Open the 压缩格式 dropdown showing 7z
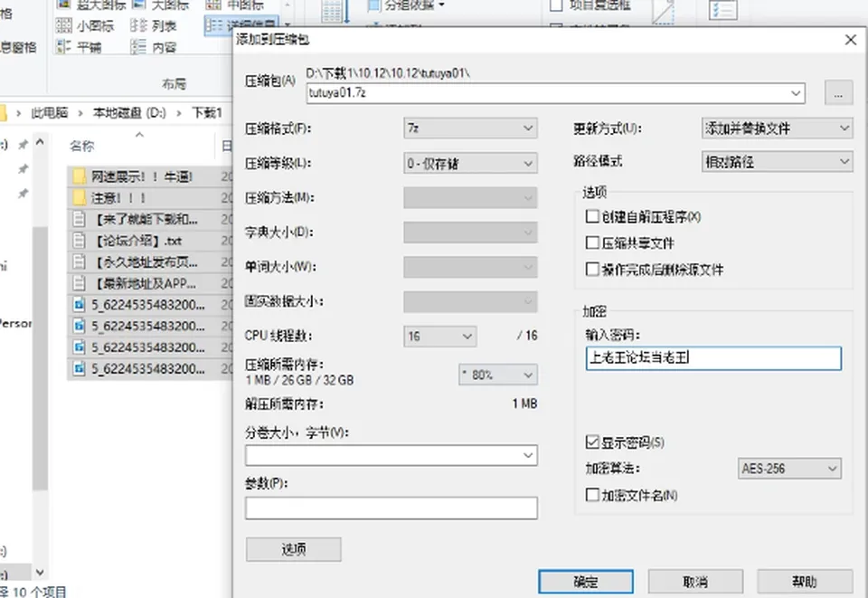The height and width of the screenshot is (598, 868). pos(470,128)
